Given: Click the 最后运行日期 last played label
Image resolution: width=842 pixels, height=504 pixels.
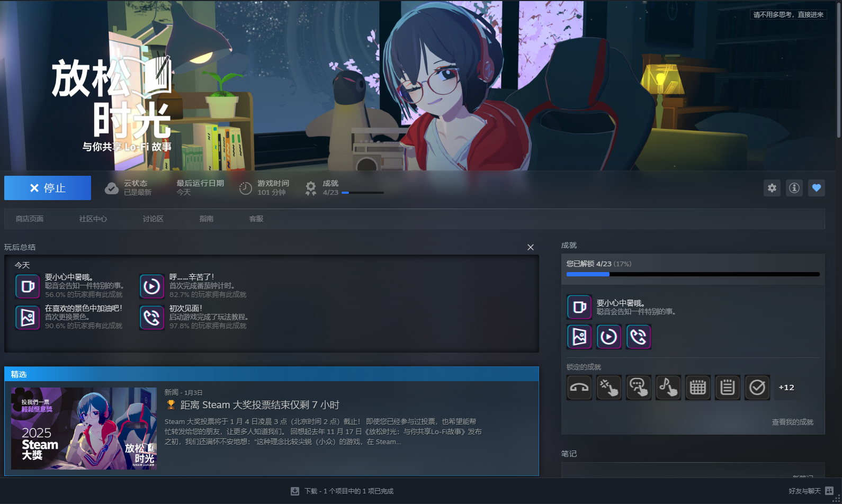Looking at the screenshot, I should [200, 183].
